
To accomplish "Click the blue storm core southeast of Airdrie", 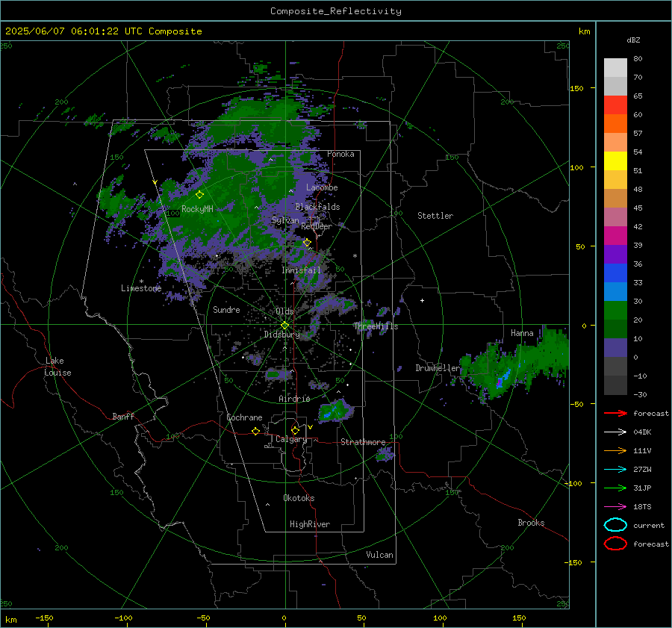I will coord(332,413).
